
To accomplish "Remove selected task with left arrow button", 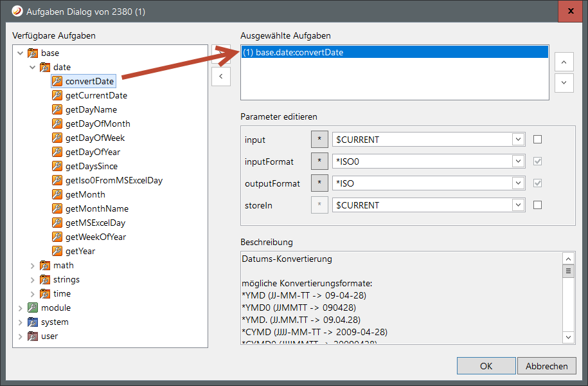I will click(x=220, y=76).
